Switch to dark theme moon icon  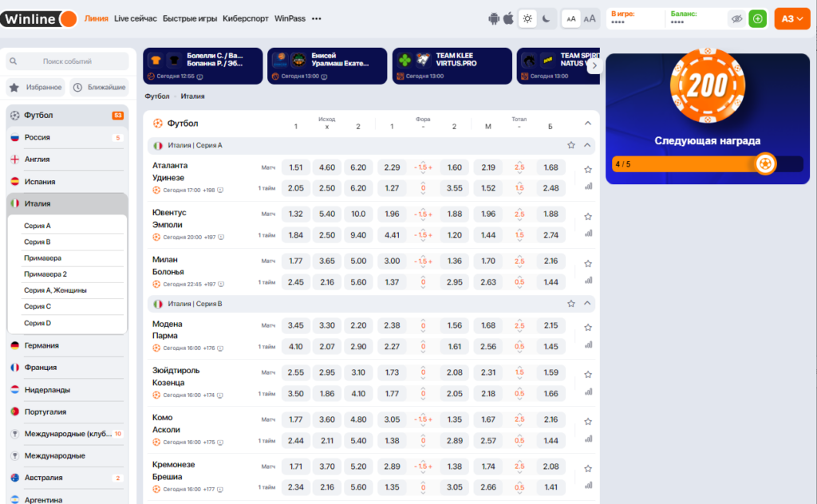[x=546, y=19]
